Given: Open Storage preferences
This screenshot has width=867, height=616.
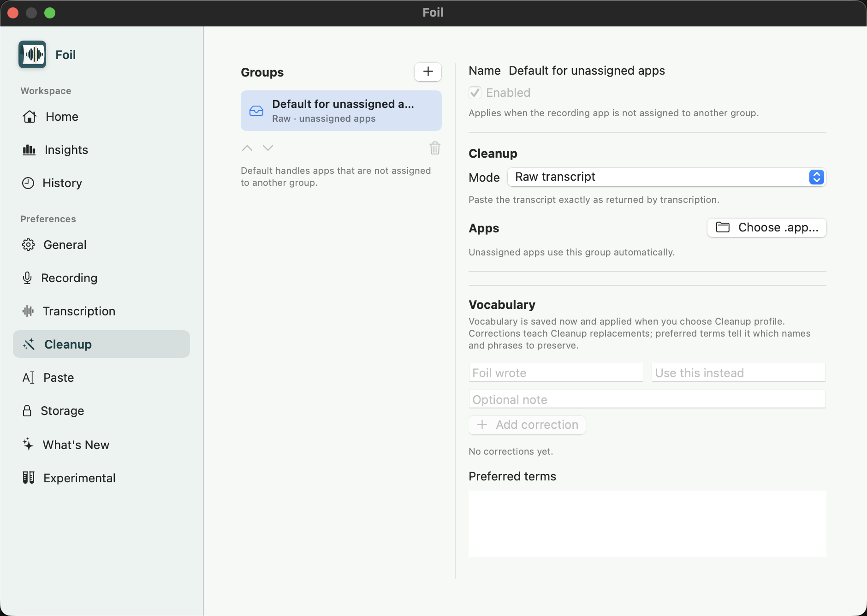Looking at the screenshot, I should (x=101, y=411).
